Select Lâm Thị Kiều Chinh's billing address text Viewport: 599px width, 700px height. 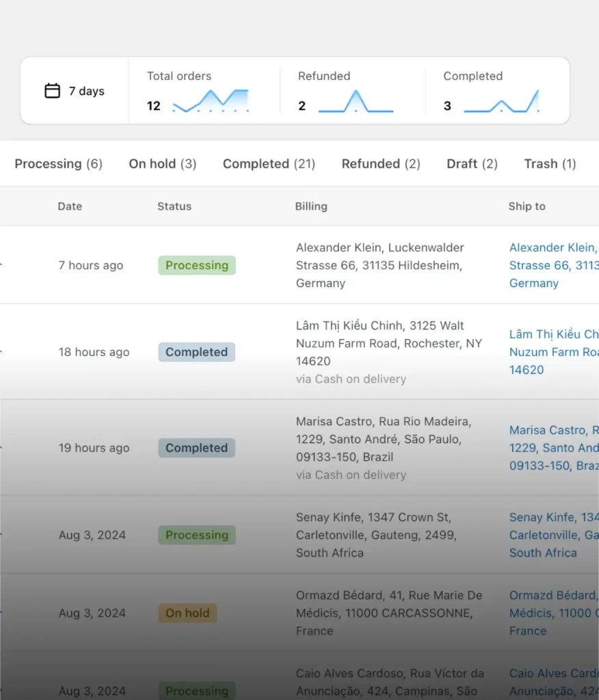(389, 343)
